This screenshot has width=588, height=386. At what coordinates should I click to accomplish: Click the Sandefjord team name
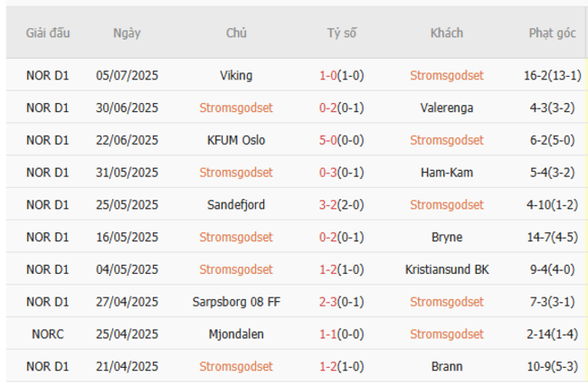click(x=236, y=205)
